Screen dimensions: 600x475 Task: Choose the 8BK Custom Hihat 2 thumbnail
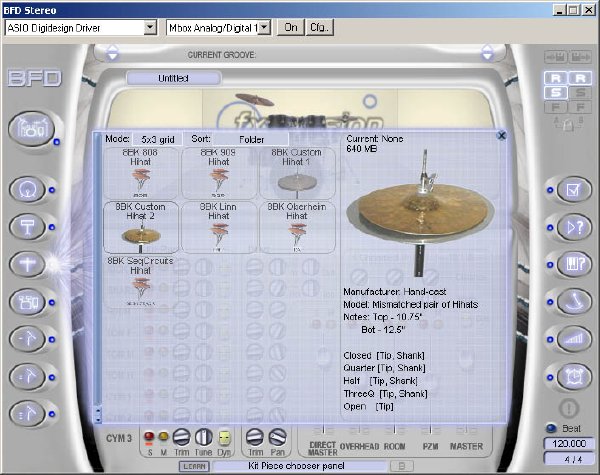click(140, 227)
